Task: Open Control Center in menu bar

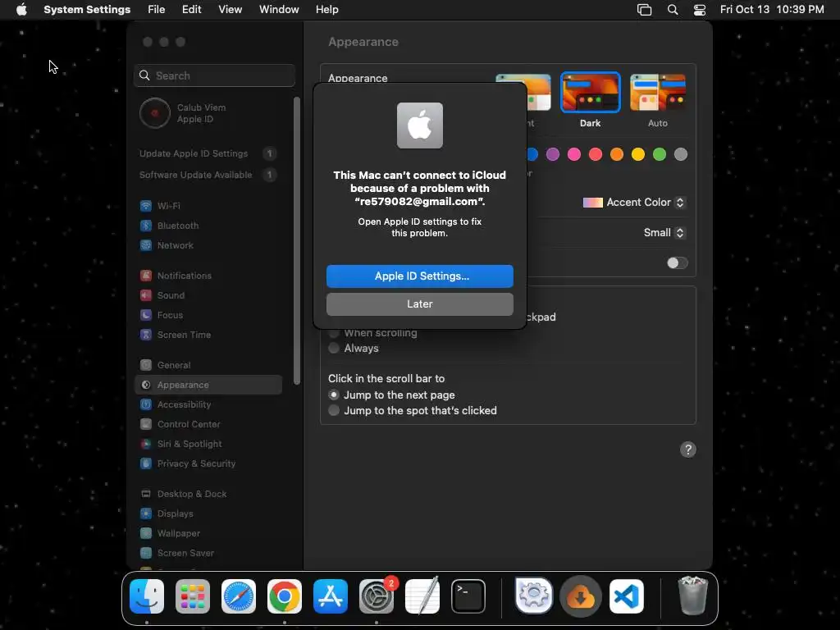Action: click(699, 10)
